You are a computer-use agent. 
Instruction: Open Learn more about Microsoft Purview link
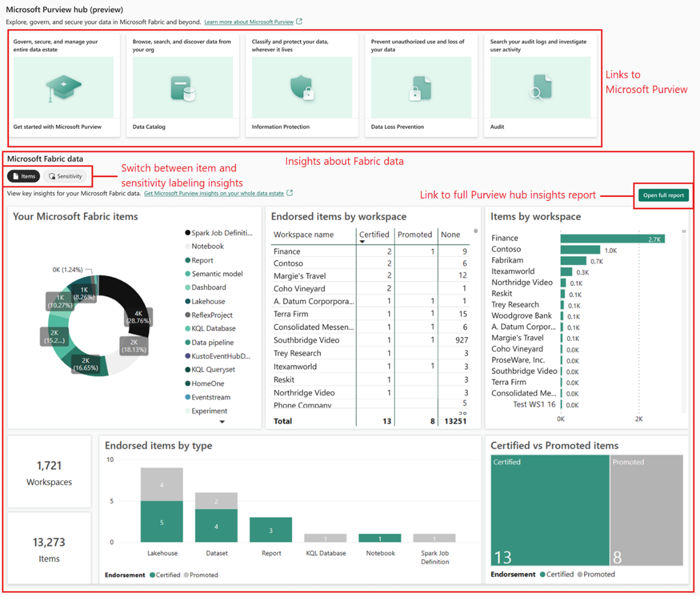pos(249,22)
